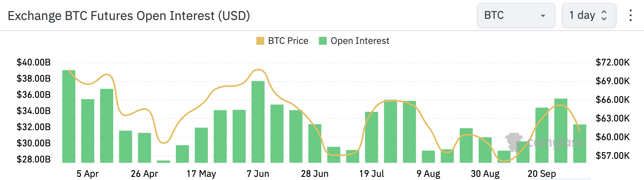This screenshot has height=180, width=644.
Task: Toggle the BTC Price series label
Action: (x=288, y=41)
